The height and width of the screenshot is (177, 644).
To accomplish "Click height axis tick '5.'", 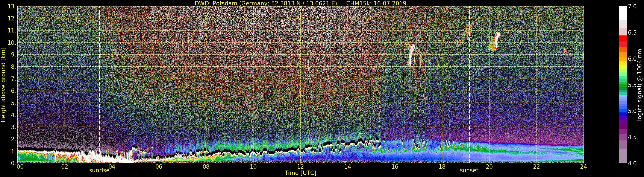I will [14, 103].
